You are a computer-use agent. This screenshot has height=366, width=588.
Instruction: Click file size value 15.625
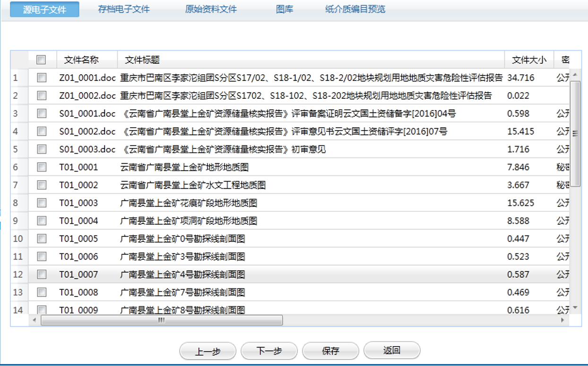click(521, 203)
